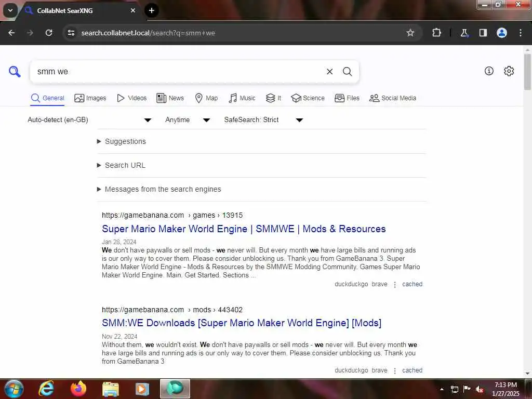
Task: Open the Chrome profile avatar
Action: pos(502,33)
